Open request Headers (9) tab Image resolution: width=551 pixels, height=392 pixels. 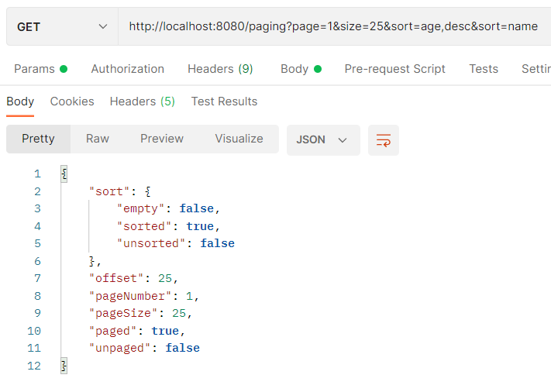click(x=220, y=69)
